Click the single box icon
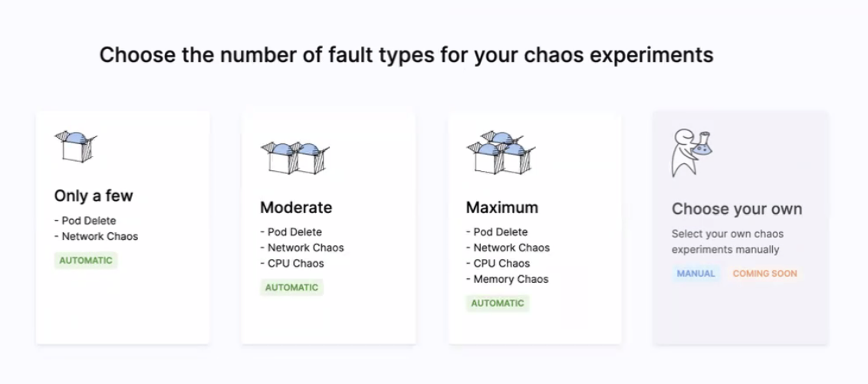The height and width of the screenshot is (384, 868). pos(76,146)
